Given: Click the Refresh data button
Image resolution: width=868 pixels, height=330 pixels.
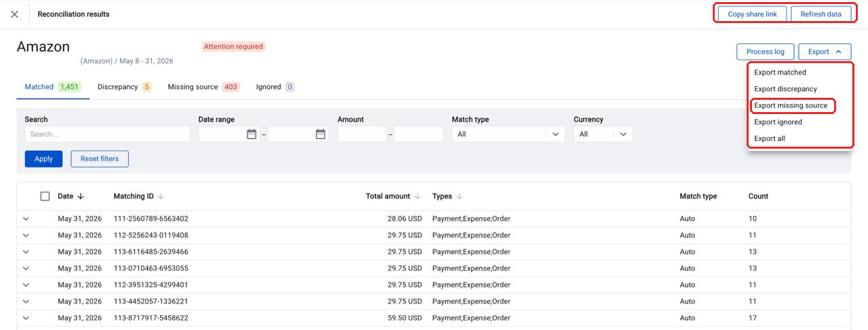Looking at the screenshot, I should [821, 14].
